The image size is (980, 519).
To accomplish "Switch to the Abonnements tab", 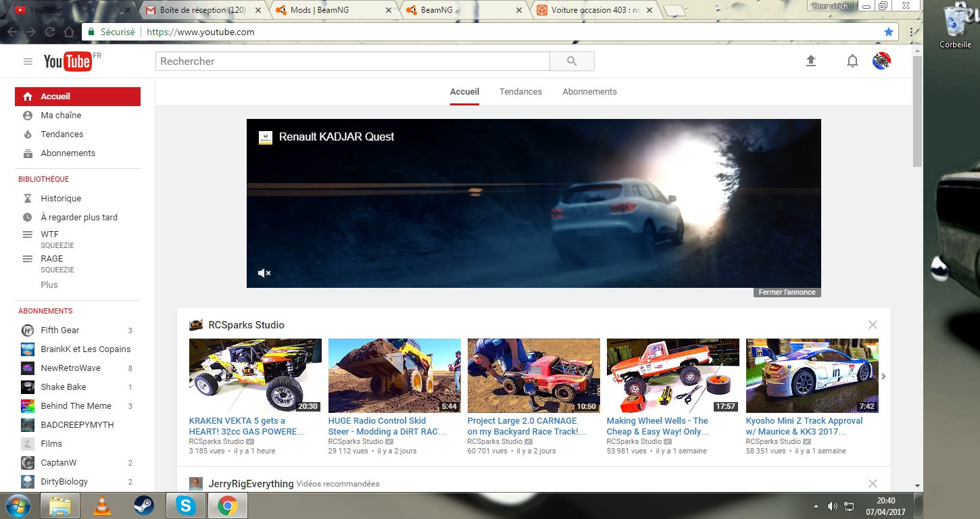I will coord(589,92).
